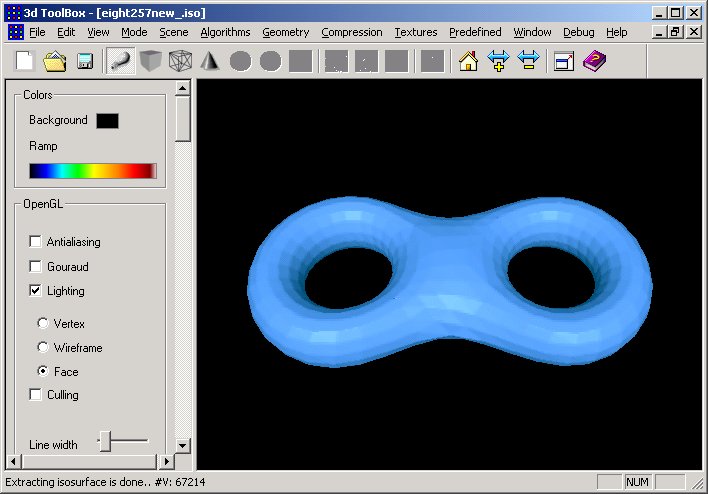The height and width of the screenshot is (494, 708).
Task: Select the Wireframe radio button
Action: 43,348
